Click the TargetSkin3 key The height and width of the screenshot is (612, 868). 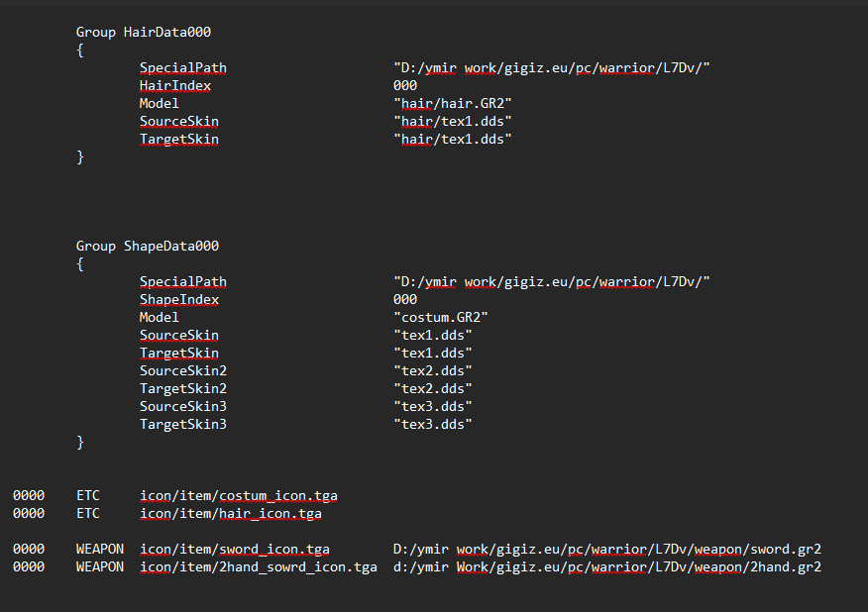(182, 425)
